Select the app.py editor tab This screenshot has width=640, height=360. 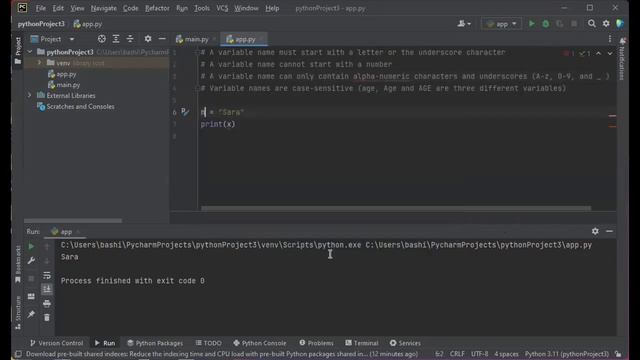point(244,39)
